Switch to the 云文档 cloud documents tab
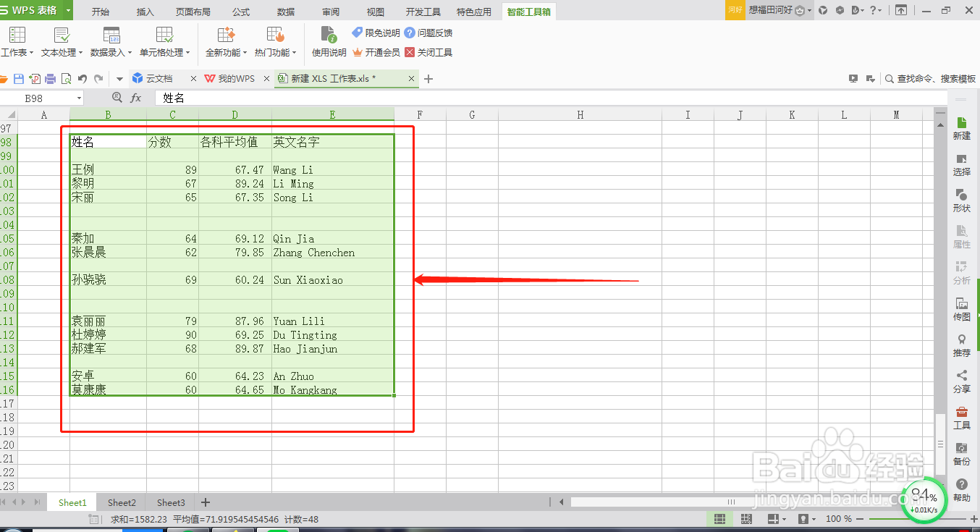980x532 pixels. point(159,78)
